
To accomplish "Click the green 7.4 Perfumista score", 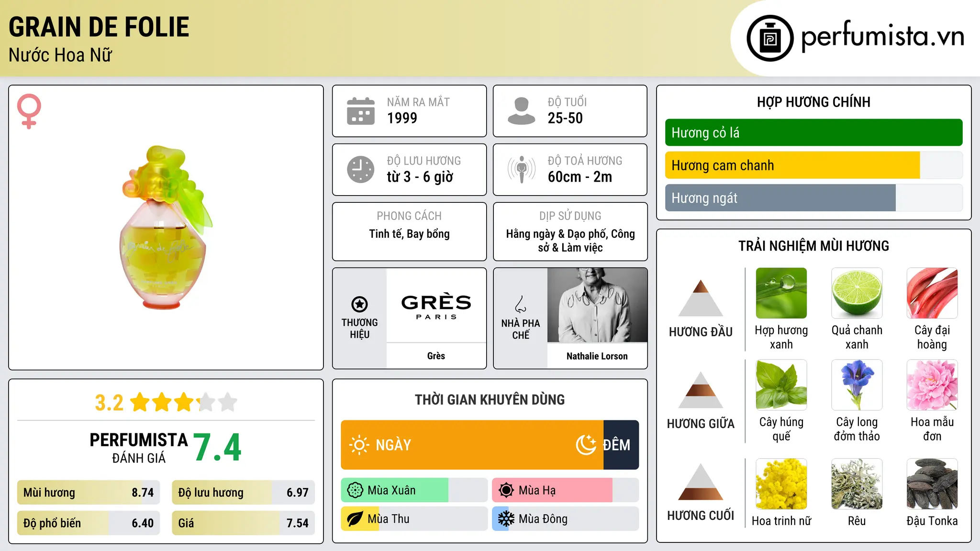I will coord(218,447).
